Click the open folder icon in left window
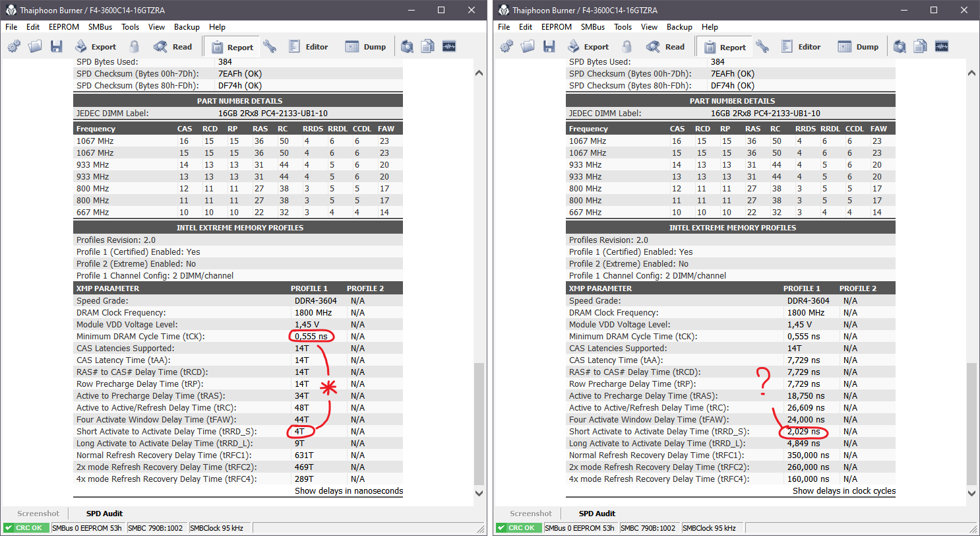Screen dimensions: 980x536 click(x=35, y=46)
